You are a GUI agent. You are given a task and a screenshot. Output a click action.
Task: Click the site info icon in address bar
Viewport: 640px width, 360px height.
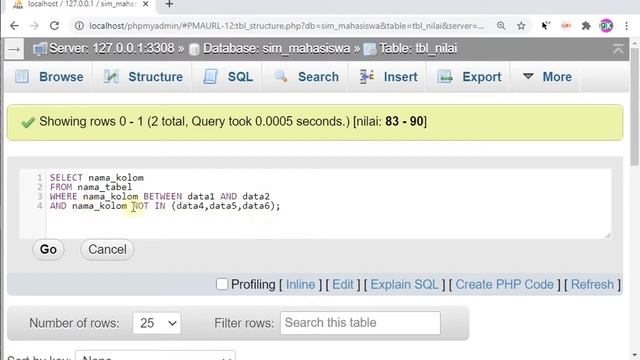[x=79, y=26]
